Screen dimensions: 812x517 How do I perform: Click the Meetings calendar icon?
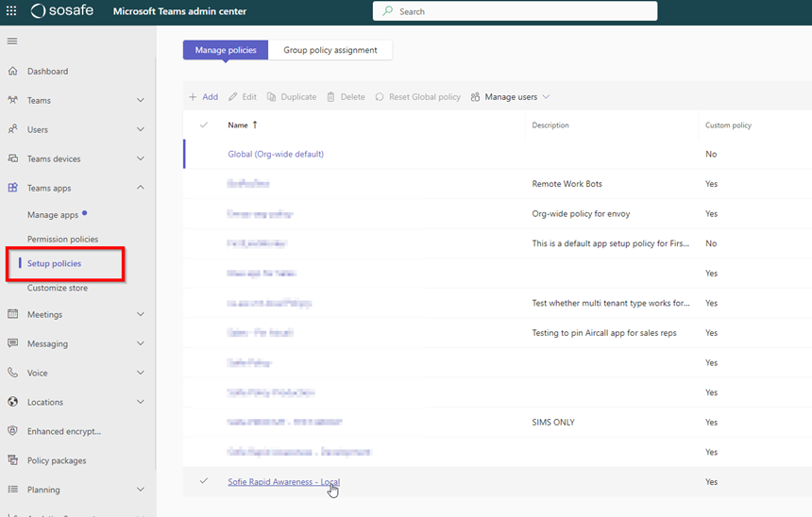coord(12,314)
